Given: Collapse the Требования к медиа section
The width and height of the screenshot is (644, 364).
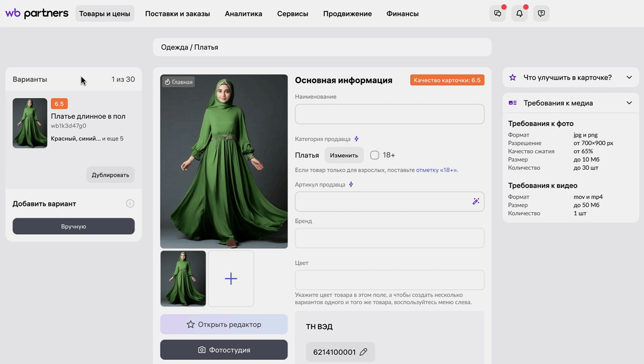Looking at the screenshot, I should (629, 103).
